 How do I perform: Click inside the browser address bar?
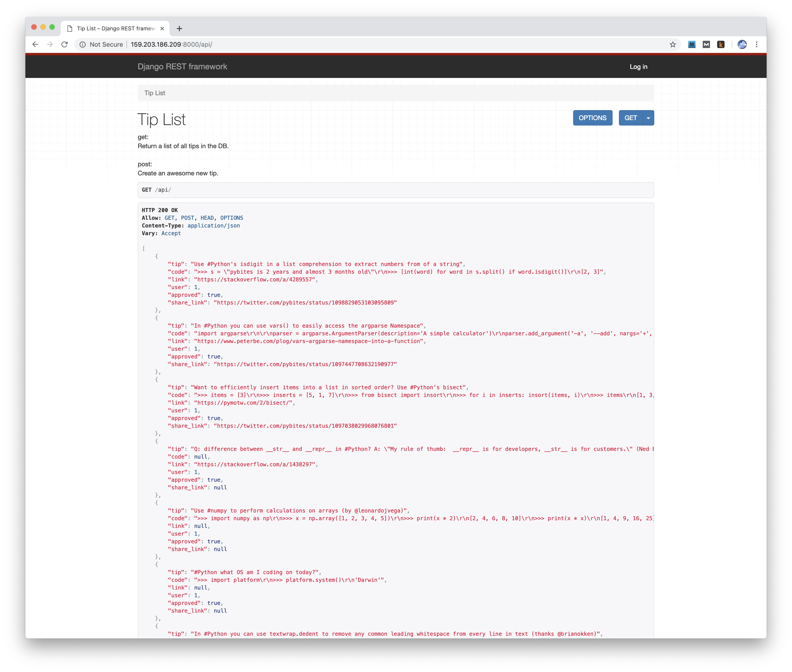pyautogui.click(x=229, y=44)
